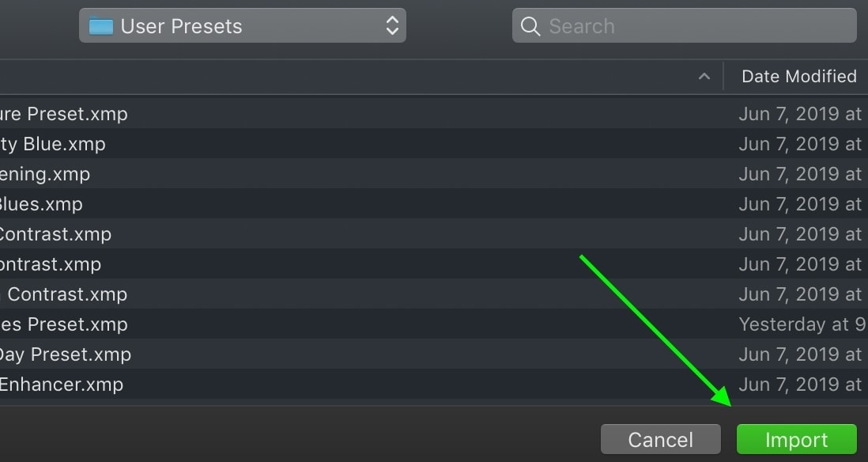Click Jun 7, 2019 date of Enhancer.xmp
The width and height of the screenshot is (868, 462).
tap(800, 384)
